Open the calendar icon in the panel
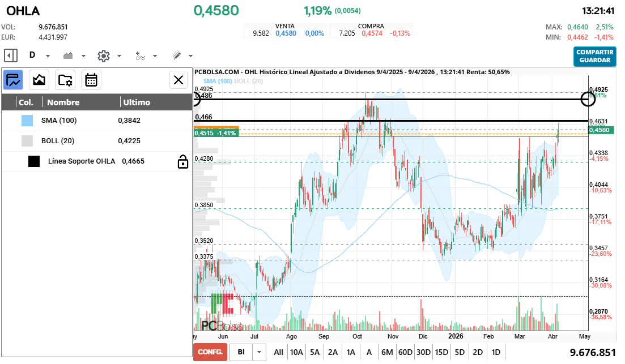 (x=92, y=80)
